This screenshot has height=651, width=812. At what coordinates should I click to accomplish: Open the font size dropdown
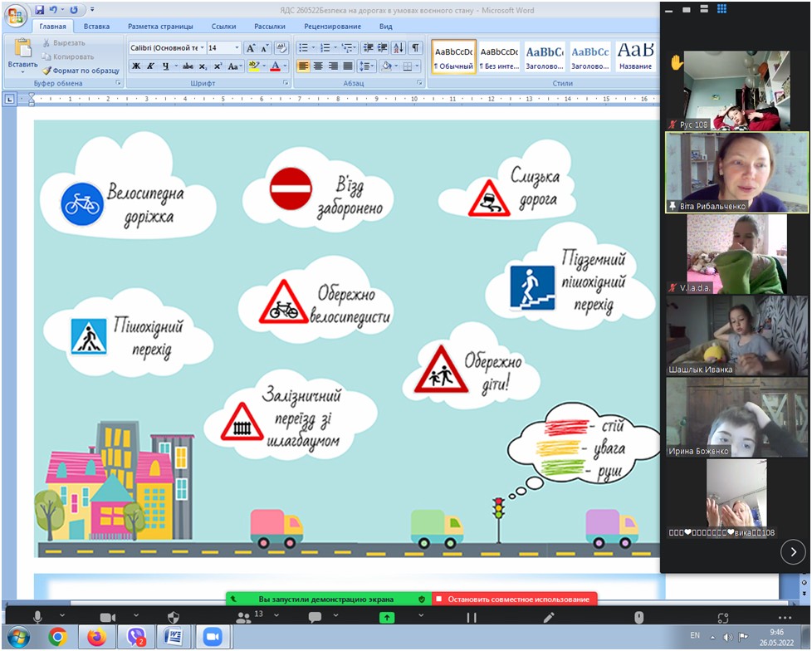[237, 48]
